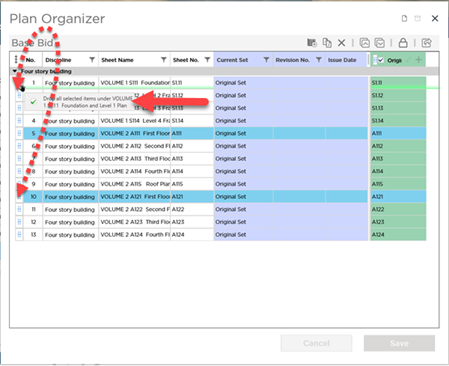This screenshot has height=366, width=449.
Task: Click the page icon in the title bar
Action: (x=404, y=18)
